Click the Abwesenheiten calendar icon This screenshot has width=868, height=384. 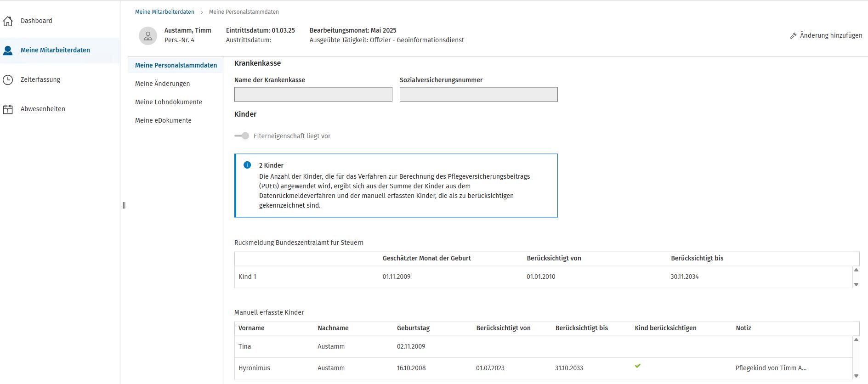tap(8, 109)
